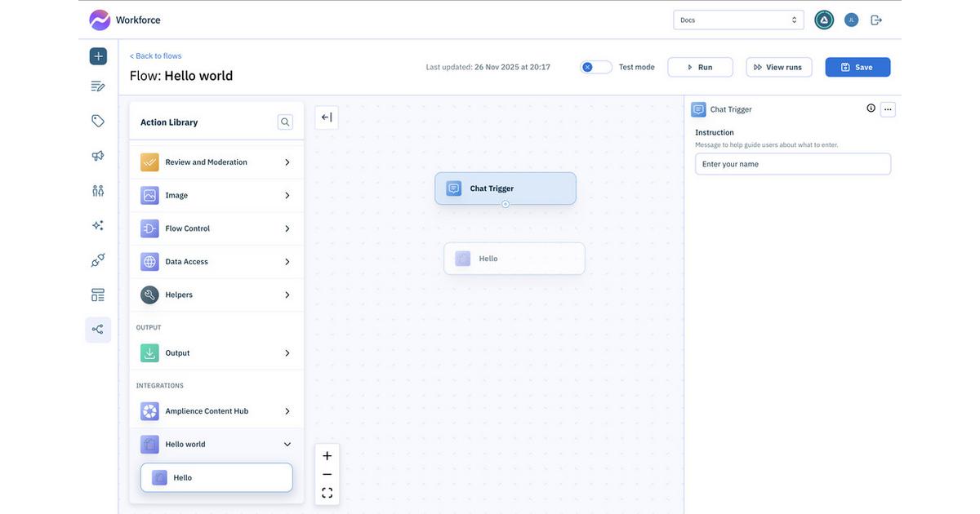Click the Instruction input field
The height and width of the screenshot is (514, 980).
click(793, 164)
